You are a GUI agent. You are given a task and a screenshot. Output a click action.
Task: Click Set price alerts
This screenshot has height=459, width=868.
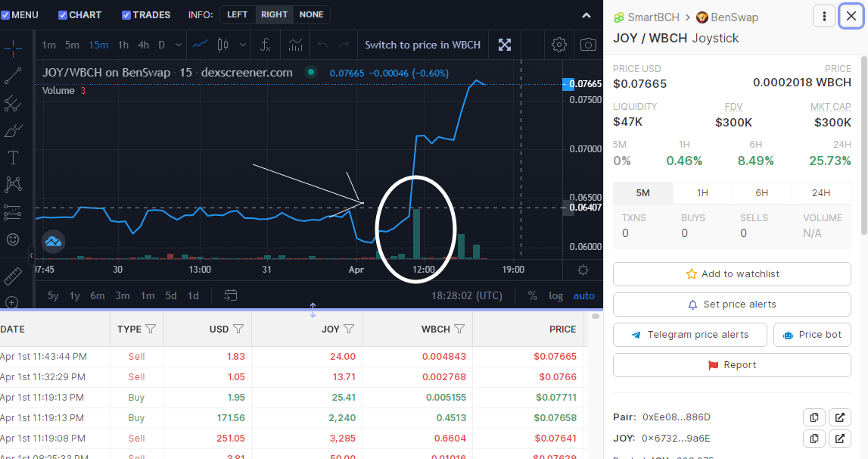click(x=732, y=304)
